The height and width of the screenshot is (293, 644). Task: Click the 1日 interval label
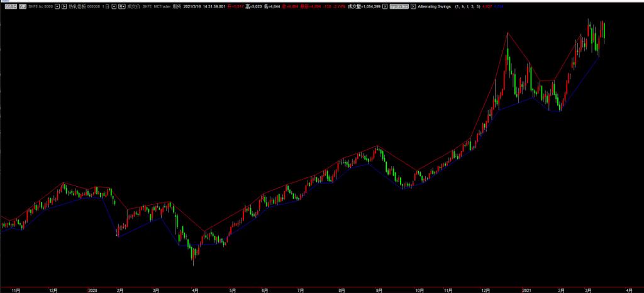106,6
